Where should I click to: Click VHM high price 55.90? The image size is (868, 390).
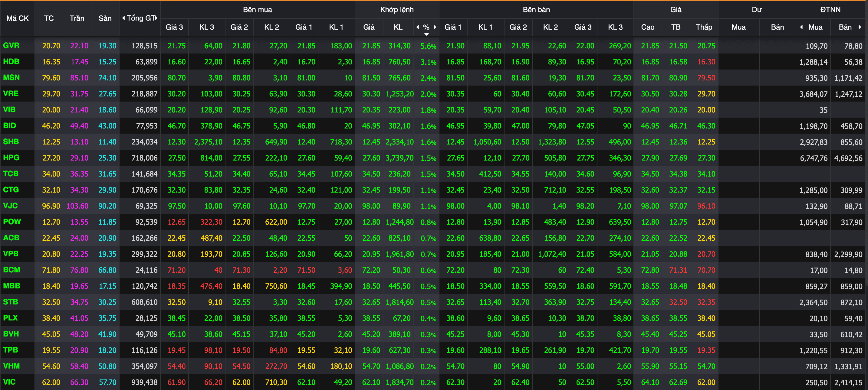650,366
